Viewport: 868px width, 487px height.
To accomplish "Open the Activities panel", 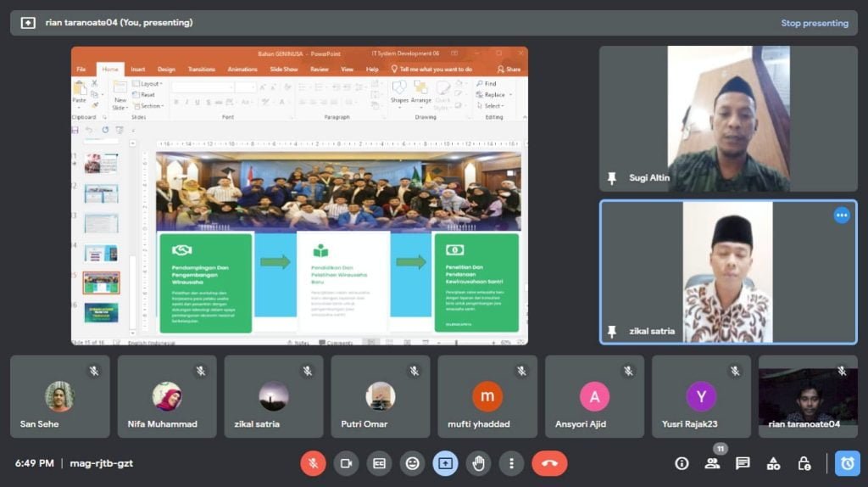I will 773,463.
